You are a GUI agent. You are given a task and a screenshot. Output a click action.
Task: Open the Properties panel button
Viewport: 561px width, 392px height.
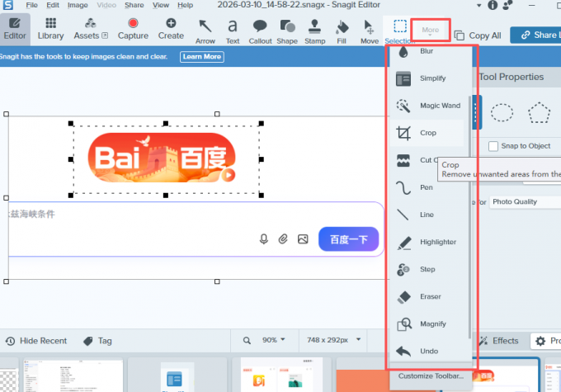pyautogui.click(x=546, y=341)
